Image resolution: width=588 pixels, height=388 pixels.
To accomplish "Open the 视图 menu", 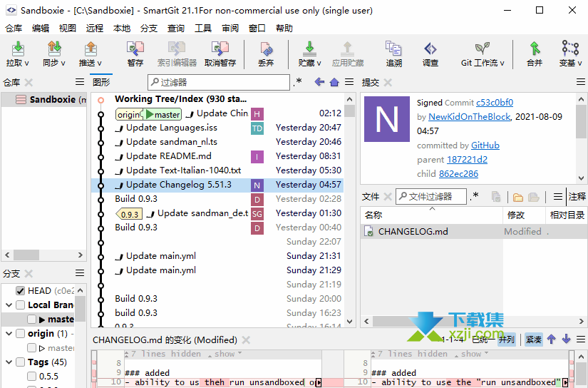I will point(68,28).
